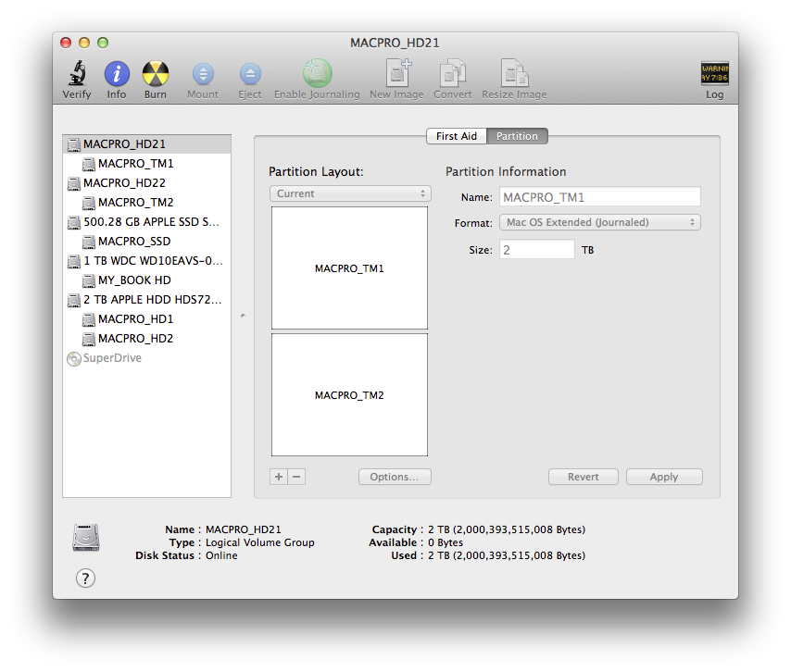Open the Options dialog
Image resolution: width=791 pixels, height=672 pixels.
395,477
